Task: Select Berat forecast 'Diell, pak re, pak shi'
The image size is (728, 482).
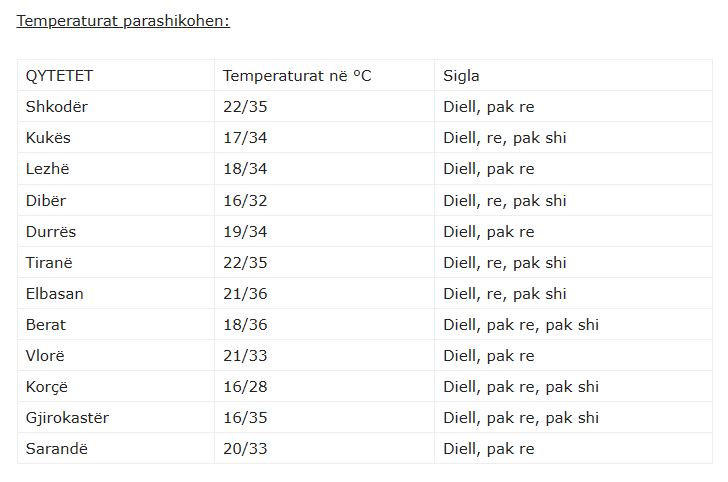Action: pos(521,324)
